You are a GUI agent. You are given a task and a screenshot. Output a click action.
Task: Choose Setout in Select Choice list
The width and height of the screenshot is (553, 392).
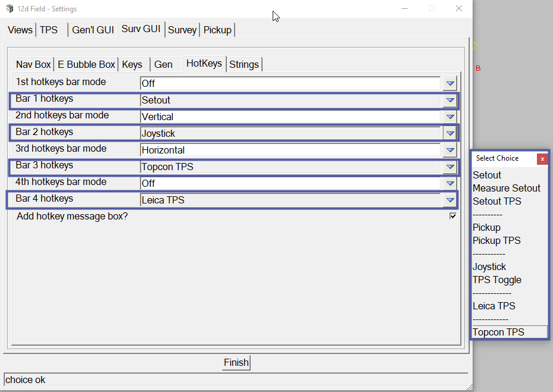pyautogui.click(x=487, y=175)
